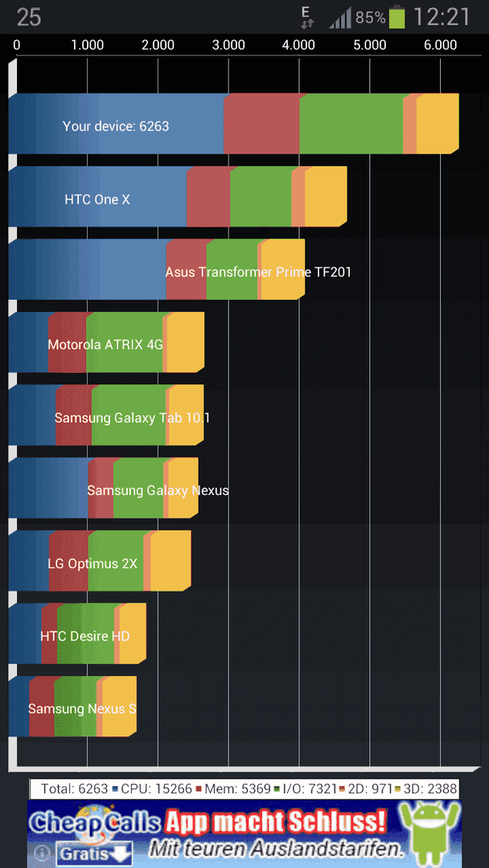Image resolution: width=489 pixels, height=868 pixels.
Task: Tap 'CPU: 15266' legend value
Action: click(156, 789)
